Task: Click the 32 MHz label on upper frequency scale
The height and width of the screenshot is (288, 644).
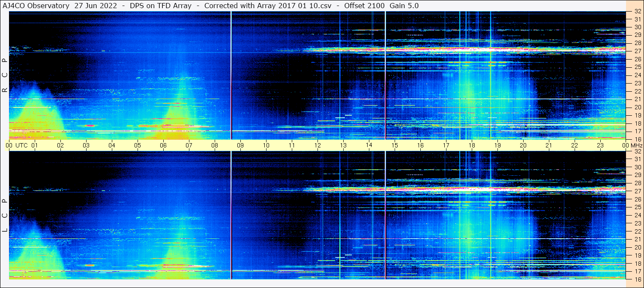Action: [637, 12]
